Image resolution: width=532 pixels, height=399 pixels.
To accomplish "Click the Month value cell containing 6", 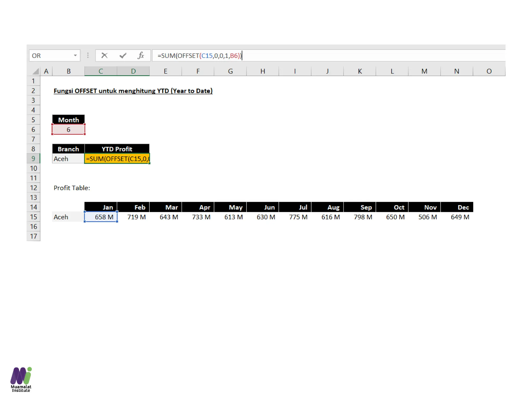I will [68, 129].
